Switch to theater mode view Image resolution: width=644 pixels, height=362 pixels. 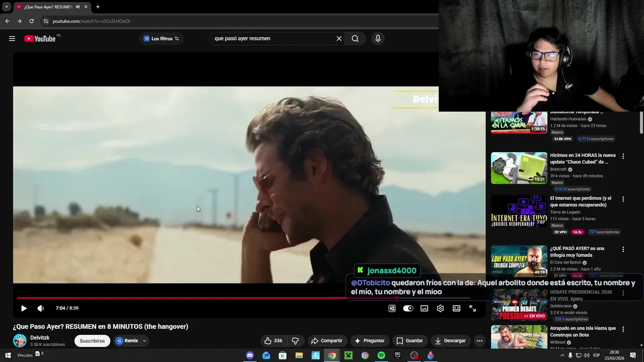[x=456, y=308]
